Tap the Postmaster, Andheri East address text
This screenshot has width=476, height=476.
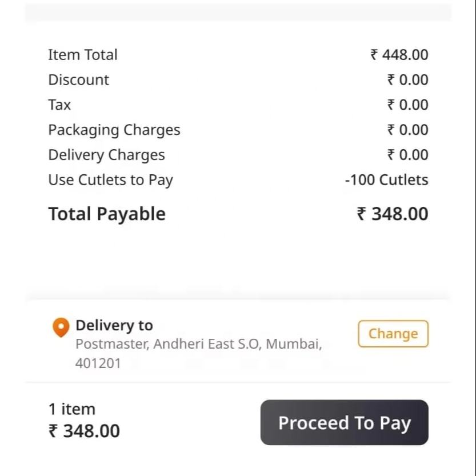(x=198, y=345)
